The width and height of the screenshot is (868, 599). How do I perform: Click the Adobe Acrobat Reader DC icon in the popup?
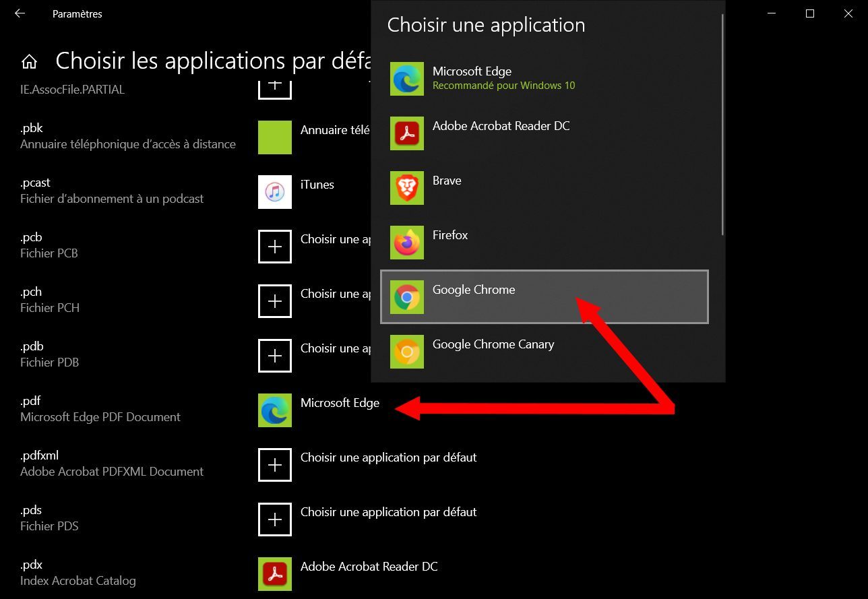click(407, 133)
